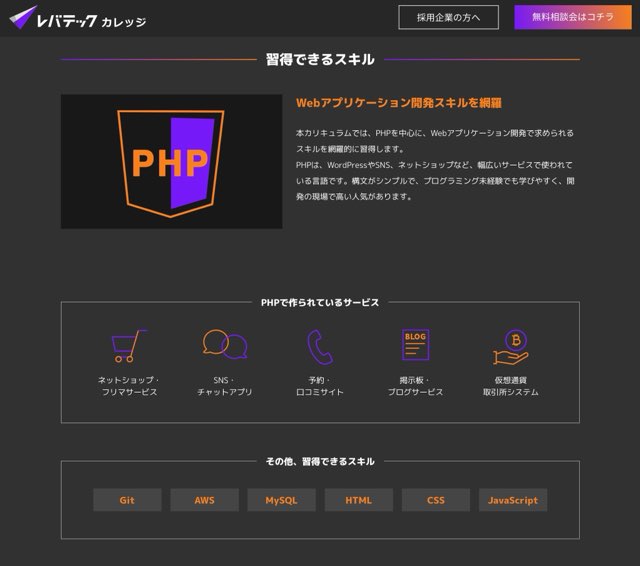Open the 採用企業の方へ button
Image resolution: width=640 pixels, height=566 pixels.
(x=449, y=17)
